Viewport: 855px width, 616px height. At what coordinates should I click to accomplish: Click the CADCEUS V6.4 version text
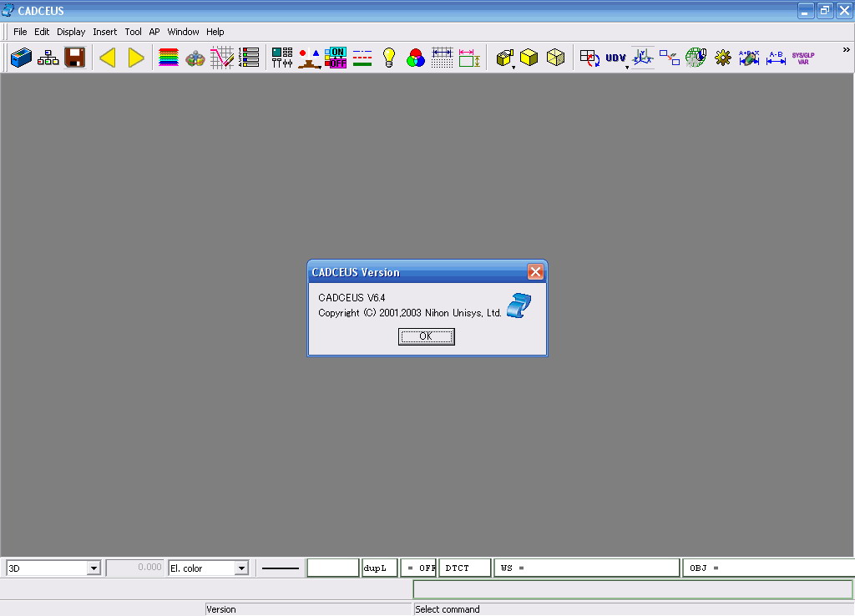[352, 298]
